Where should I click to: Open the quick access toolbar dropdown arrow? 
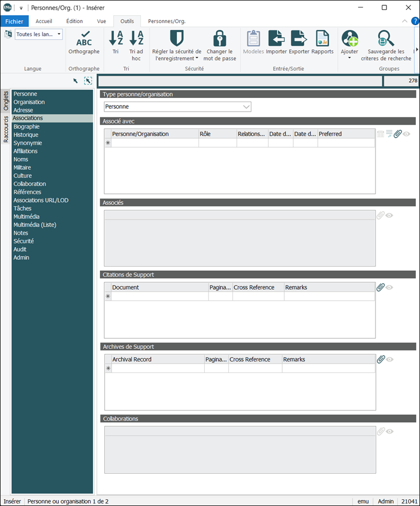coord(21,8)
